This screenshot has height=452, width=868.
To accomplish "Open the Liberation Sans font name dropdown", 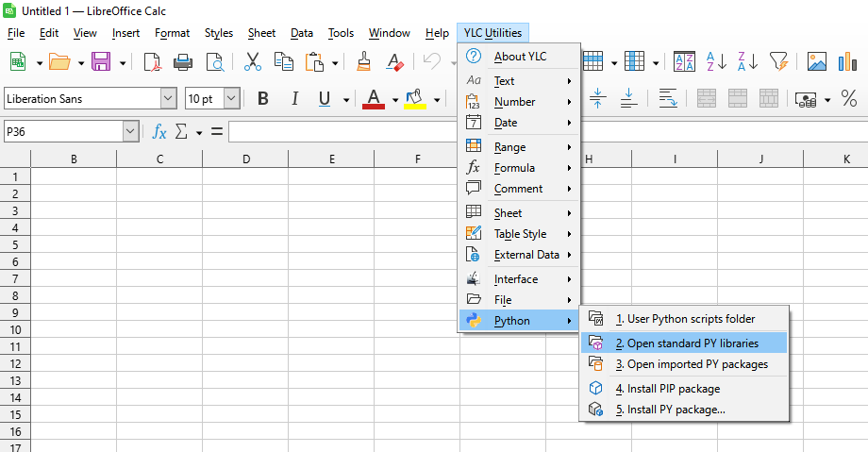I will click(168, 99).
